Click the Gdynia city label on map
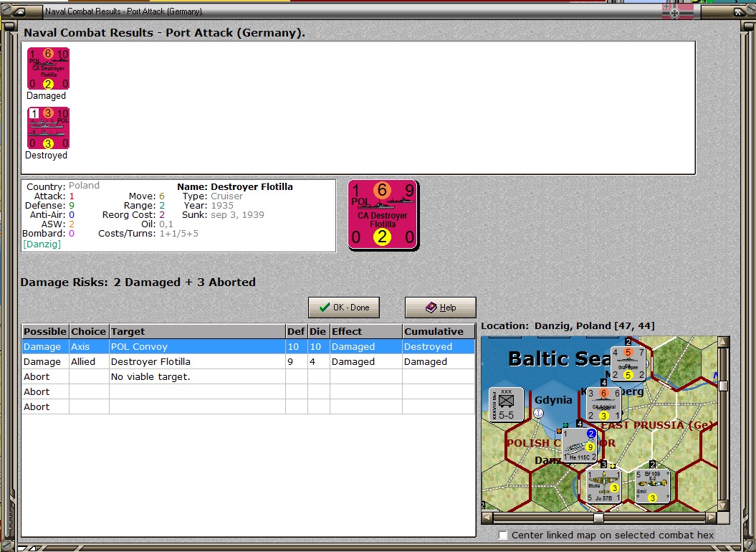Image resolution: width=756 pixels, height=552 pixels. point(553,400)
